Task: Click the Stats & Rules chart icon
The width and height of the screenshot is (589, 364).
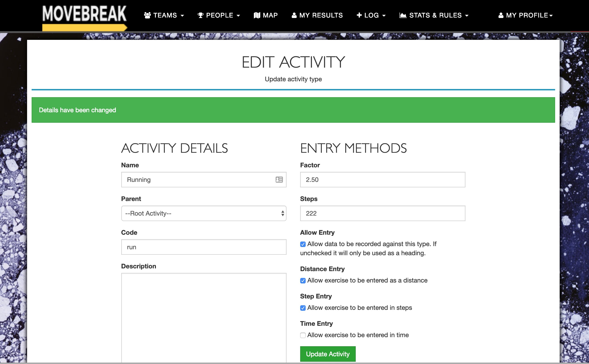Action: point(403,15)
